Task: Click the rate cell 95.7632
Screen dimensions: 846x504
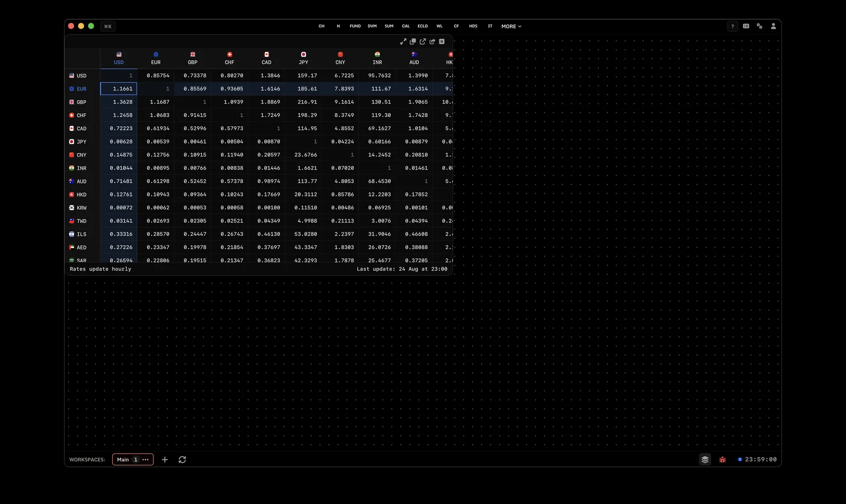Action: (378, 76)
